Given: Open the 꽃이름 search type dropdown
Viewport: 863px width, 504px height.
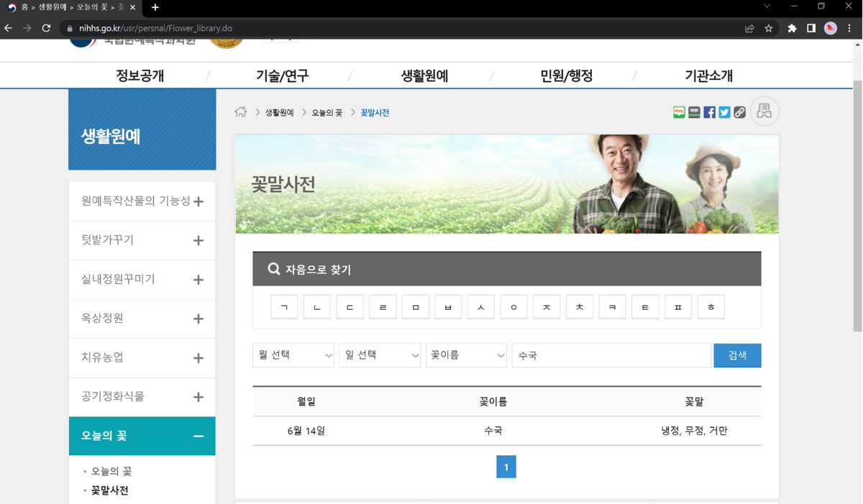Looking at the screenshot, I should 466,355.
